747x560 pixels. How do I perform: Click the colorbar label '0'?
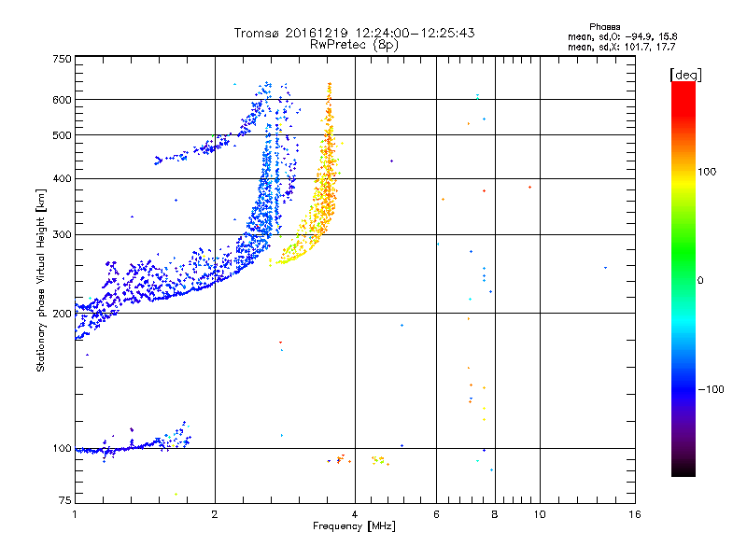699,281
